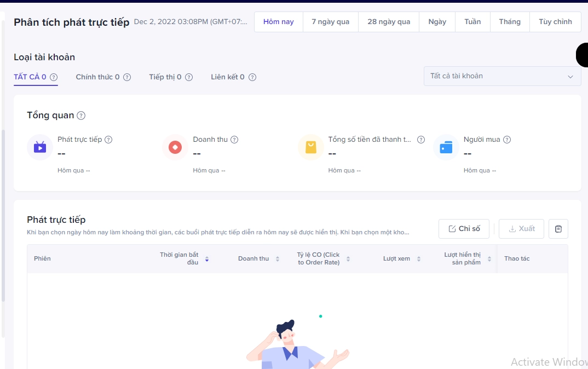
Task: Select the 7 ngày qua range
Action: 330,22
